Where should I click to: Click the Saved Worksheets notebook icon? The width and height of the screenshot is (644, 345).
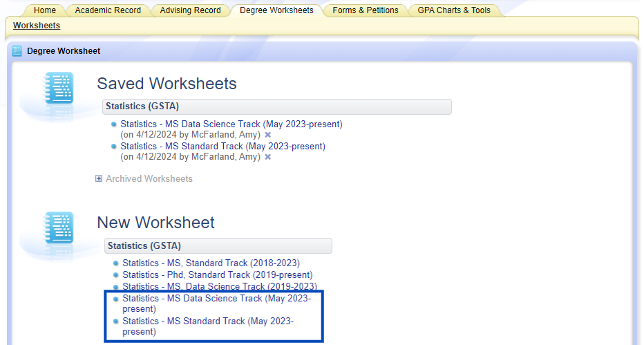[x=59, y=89]
